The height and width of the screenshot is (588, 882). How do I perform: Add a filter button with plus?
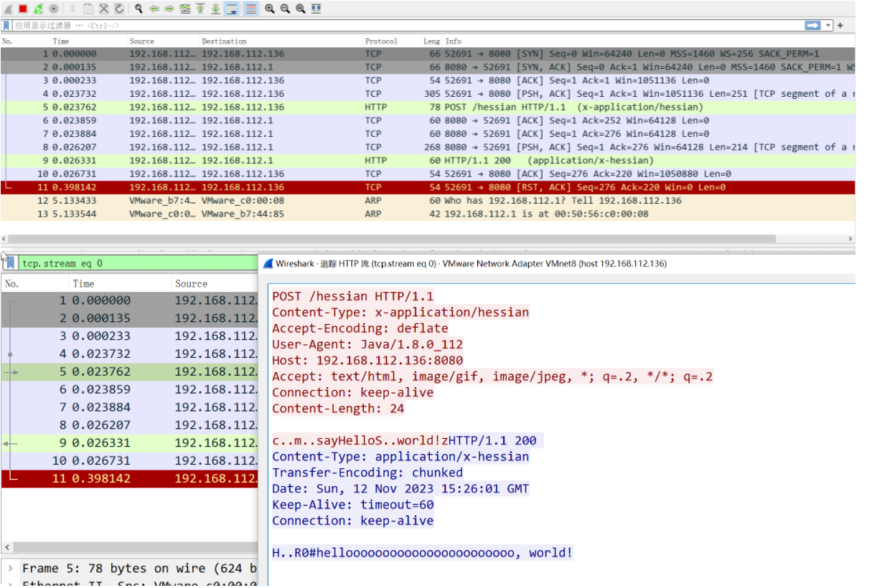pos(840,25)
